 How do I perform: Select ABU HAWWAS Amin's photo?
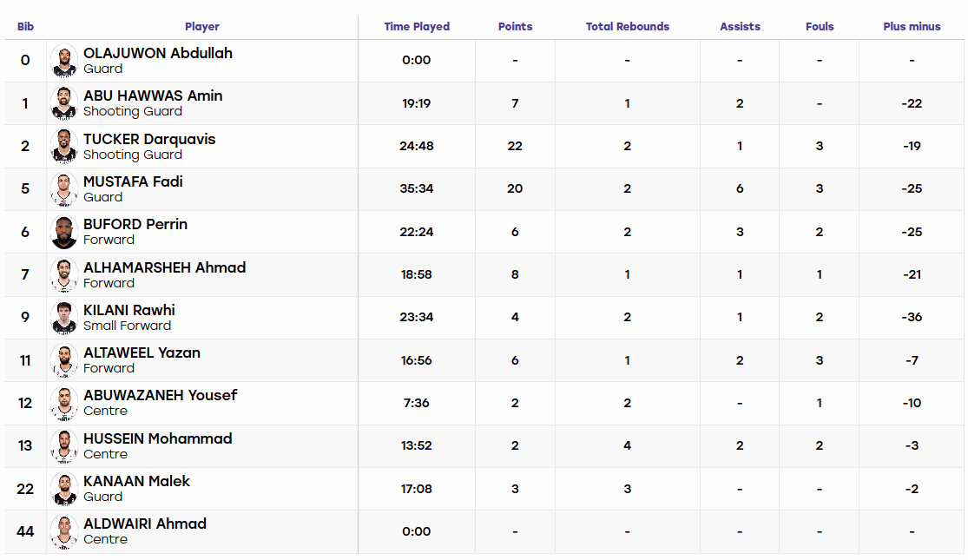coord(64,103)
